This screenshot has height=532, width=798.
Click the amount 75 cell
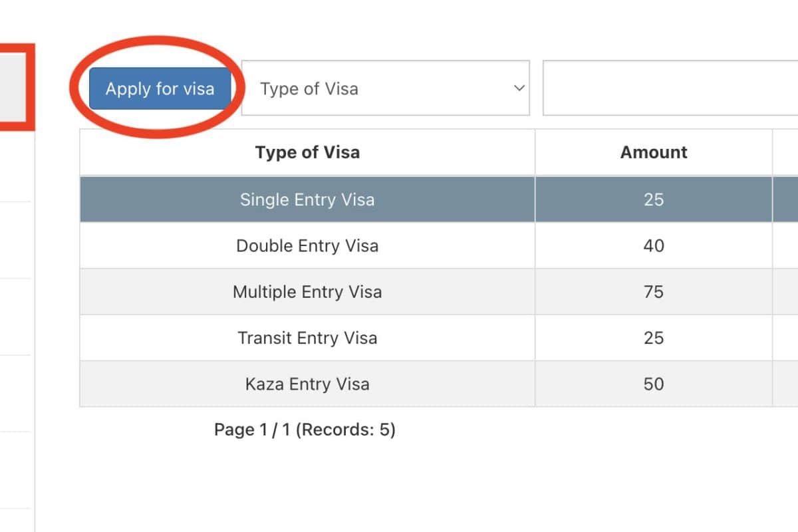(x=654, y=292)
